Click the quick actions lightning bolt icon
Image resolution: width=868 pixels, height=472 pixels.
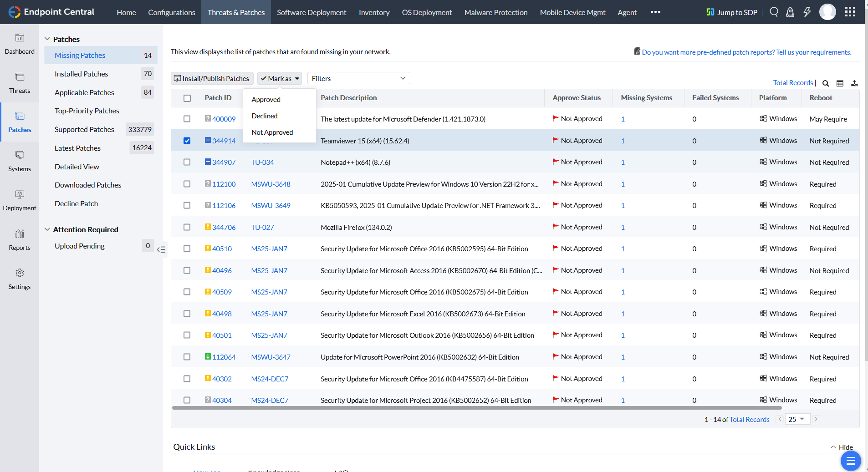point(807,12)
